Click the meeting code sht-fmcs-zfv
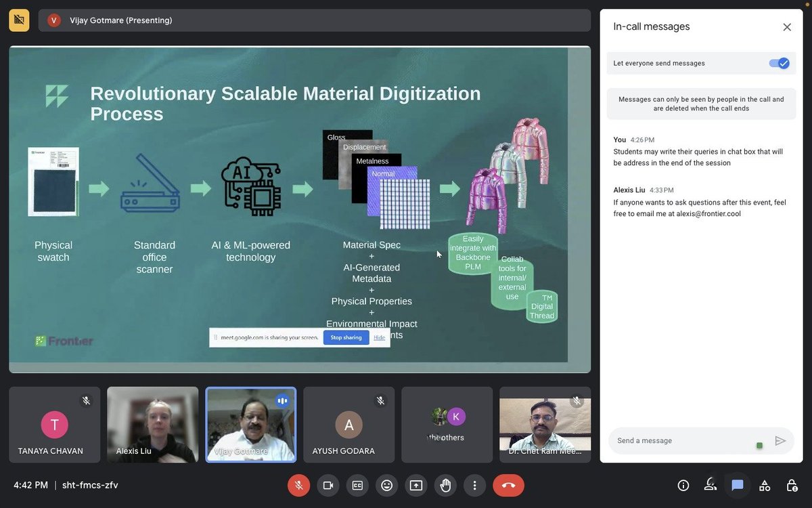Viewport: 812px width, 508px height. point(90,485)
